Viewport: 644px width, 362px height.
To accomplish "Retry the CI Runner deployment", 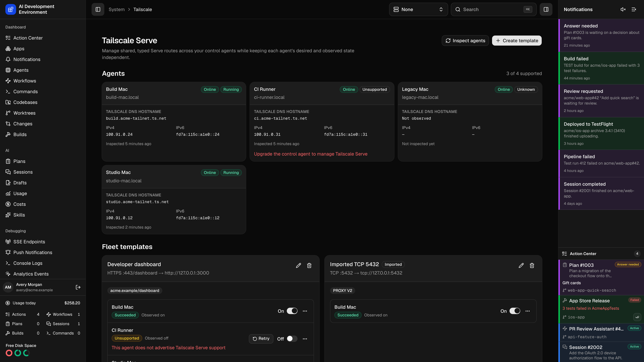I will [261, 339].
